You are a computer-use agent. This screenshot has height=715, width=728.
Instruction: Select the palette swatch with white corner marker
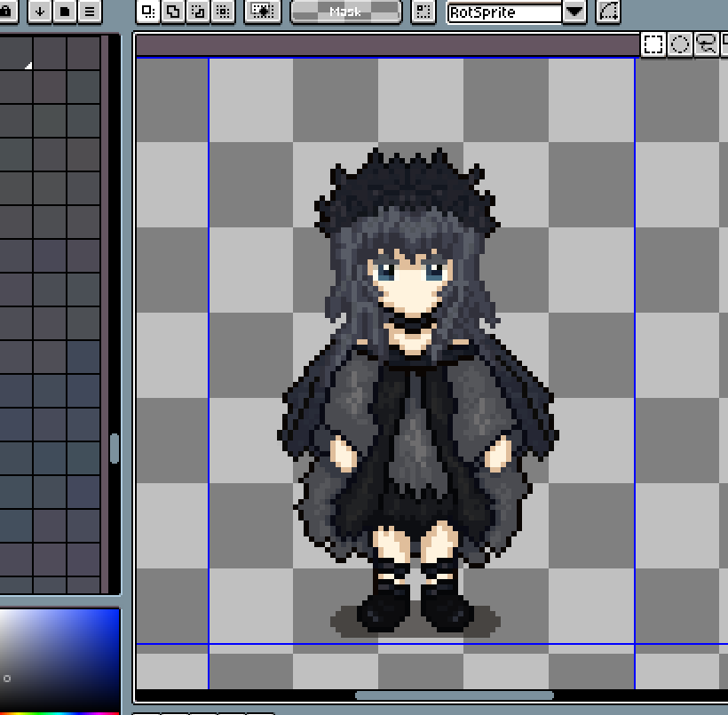point(16,53)
